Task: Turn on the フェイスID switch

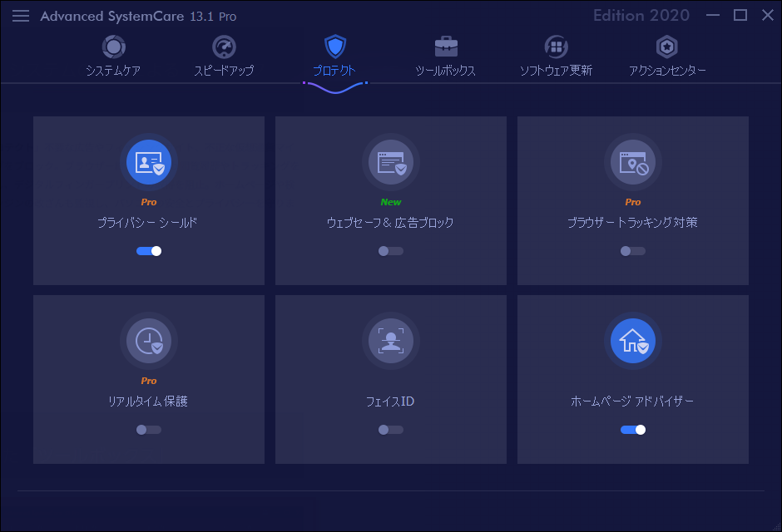Action: pos(391,430)
